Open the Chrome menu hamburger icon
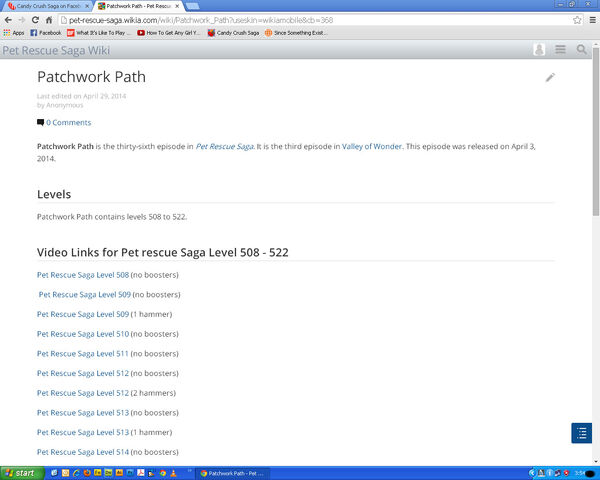Screen dimensions: 600x480 coord(592,20)
